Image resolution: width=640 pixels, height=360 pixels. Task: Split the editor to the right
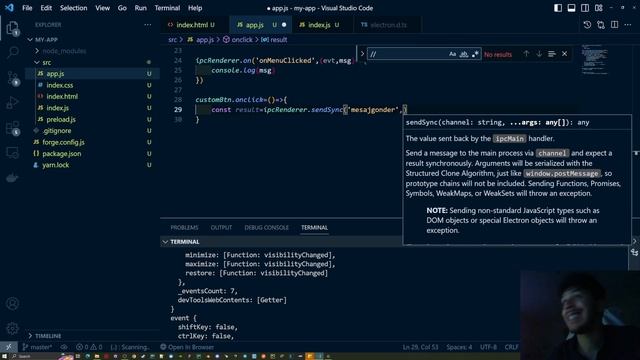pos(614,25)
